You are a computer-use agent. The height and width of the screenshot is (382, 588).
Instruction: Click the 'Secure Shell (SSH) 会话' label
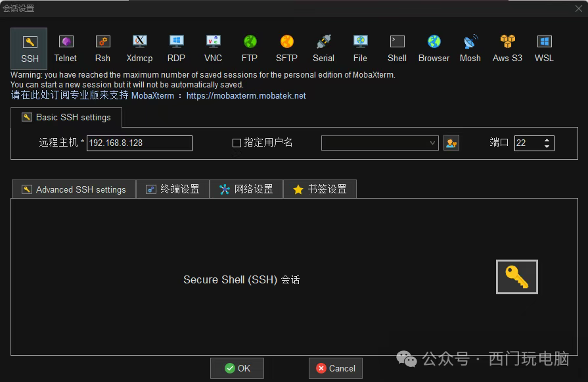[242, 279]
